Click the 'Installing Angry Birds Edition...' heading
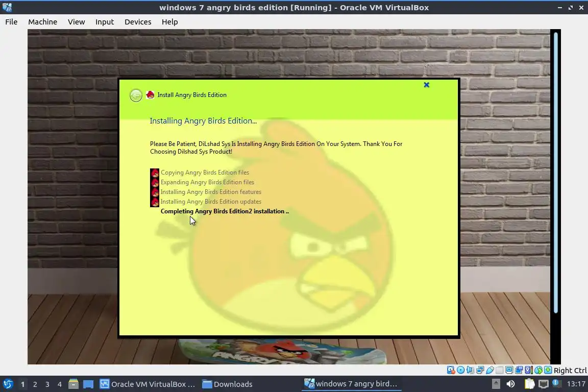 [203, 121]
